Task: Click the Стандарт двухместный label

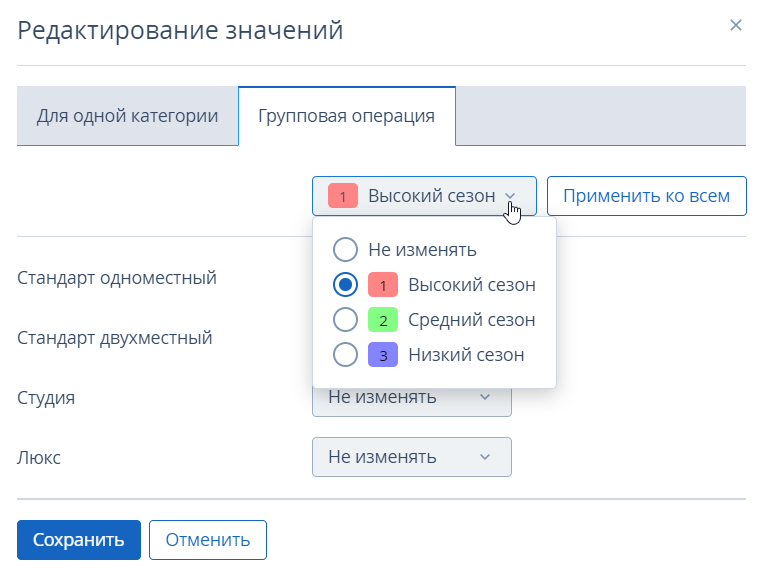Action: (x=115, y=338)
